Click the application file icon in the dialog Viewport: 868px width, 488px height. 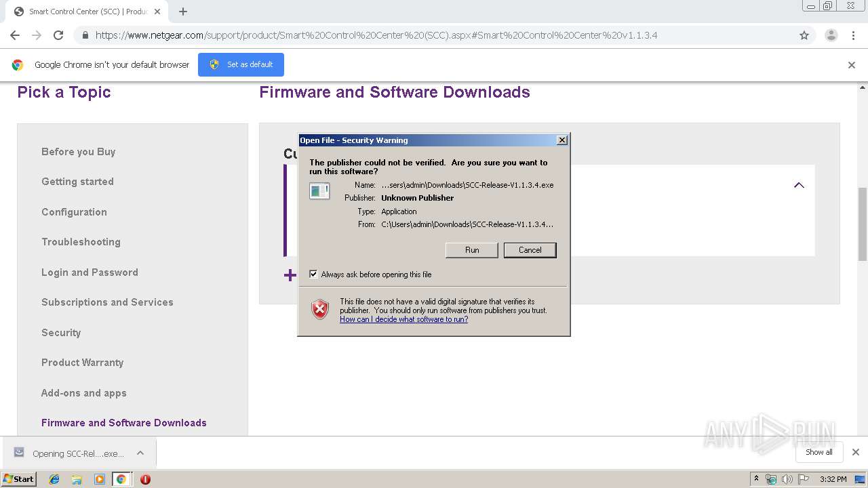pos(319,191)
